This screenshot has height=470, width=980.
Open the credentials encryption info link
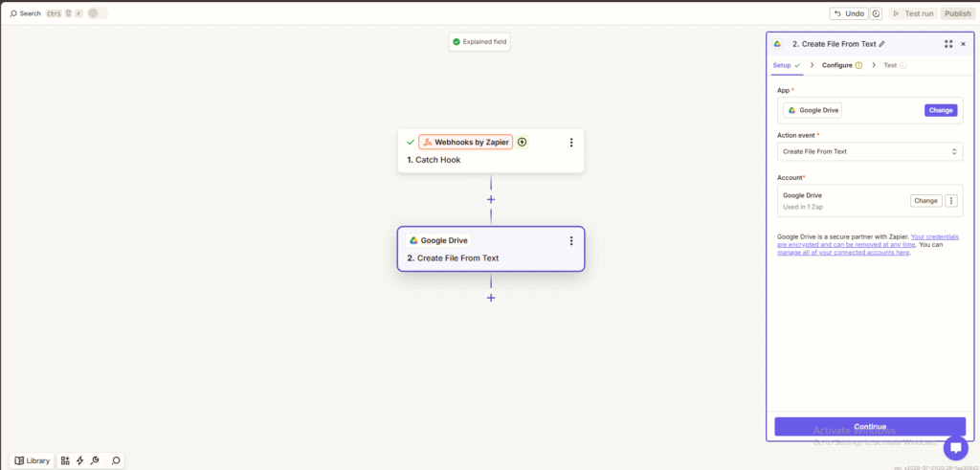[868, 240]
